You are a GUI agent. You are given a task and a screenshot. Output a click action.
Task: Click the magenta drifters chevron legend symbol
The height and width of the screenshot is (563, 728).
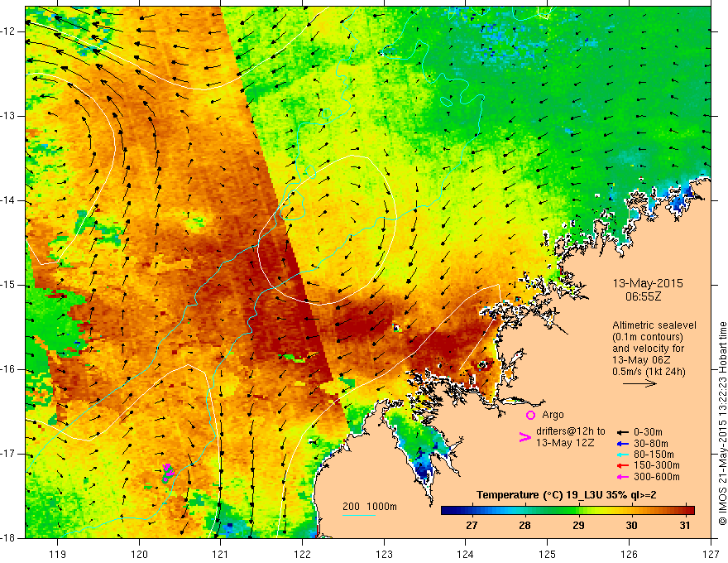click(x=524, y=437)
